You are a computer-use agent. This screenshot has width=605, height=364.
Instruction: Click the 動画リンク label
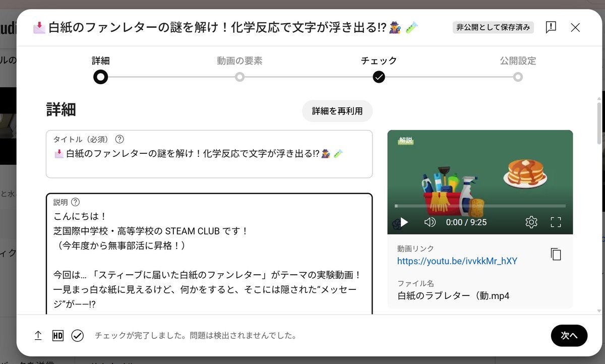415,249
